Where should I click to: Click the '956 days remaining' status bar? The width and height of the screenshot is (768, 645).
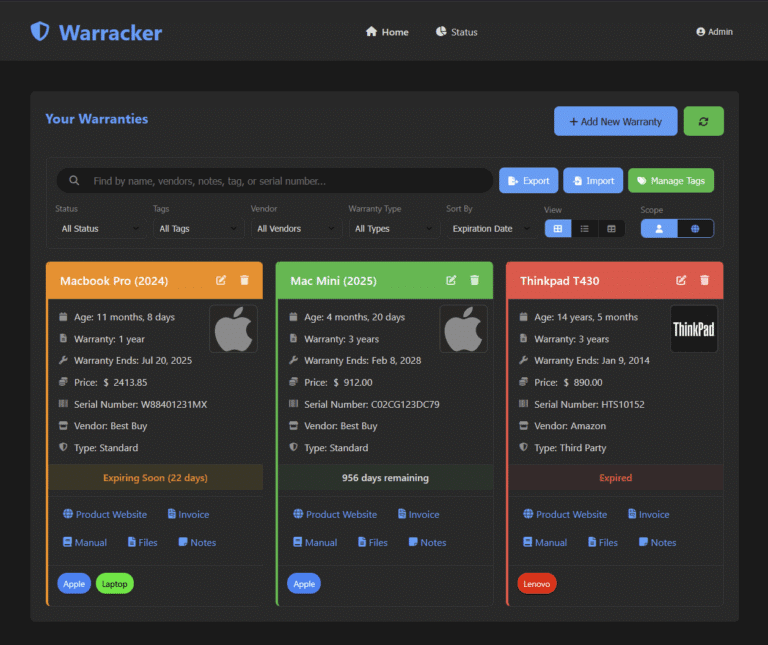pos(385,478)
